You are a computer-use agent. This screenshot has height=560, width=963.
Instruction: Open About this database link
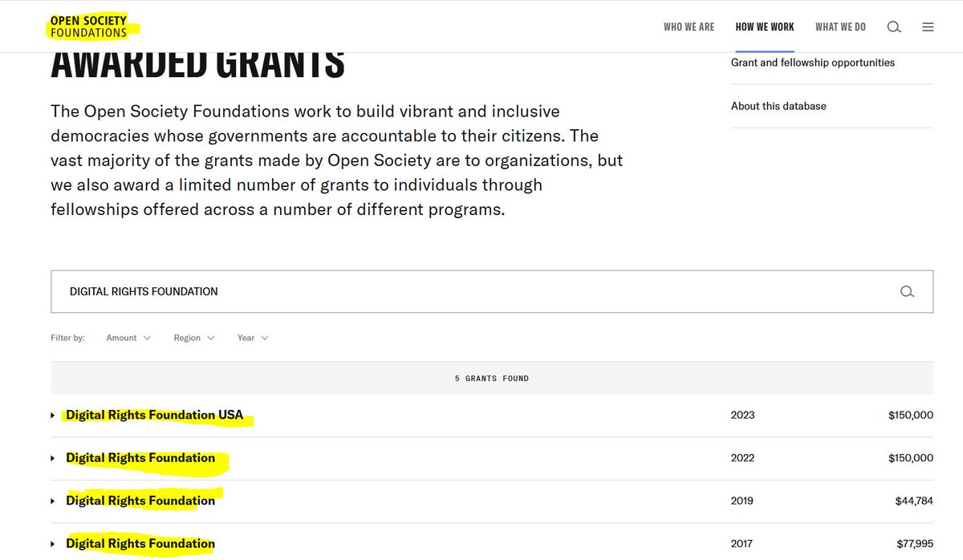point(778,106)
